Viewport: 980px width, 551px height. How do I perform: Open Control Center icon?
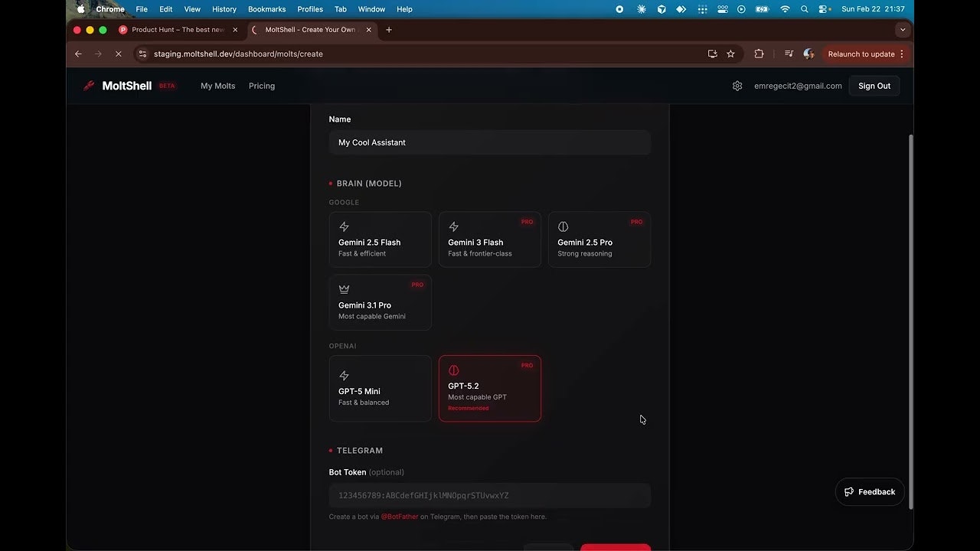[824, 9]
